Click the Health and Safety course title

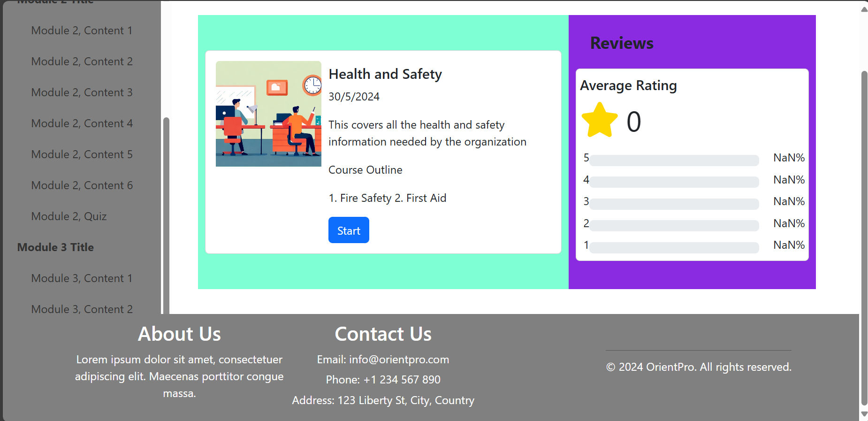[385, 74]
